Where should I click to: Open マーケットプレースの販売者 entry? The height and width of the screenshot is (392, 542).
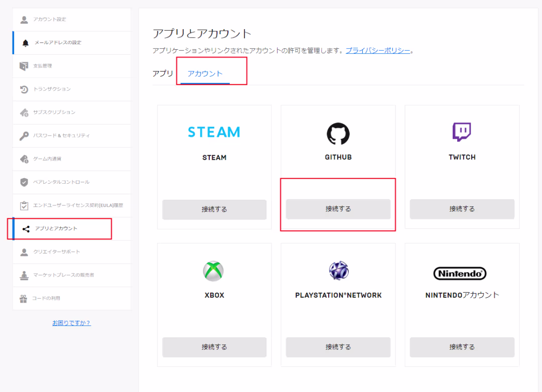[72, 276]
